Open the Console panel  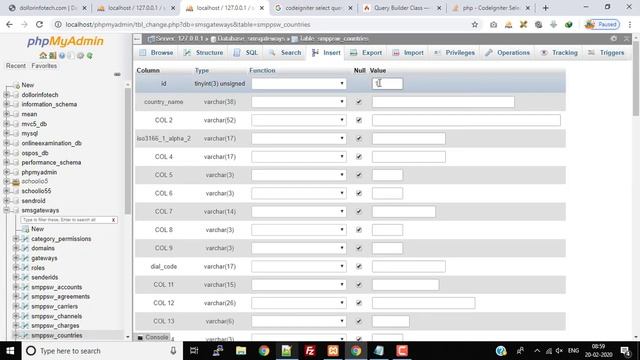coord(153,338)
